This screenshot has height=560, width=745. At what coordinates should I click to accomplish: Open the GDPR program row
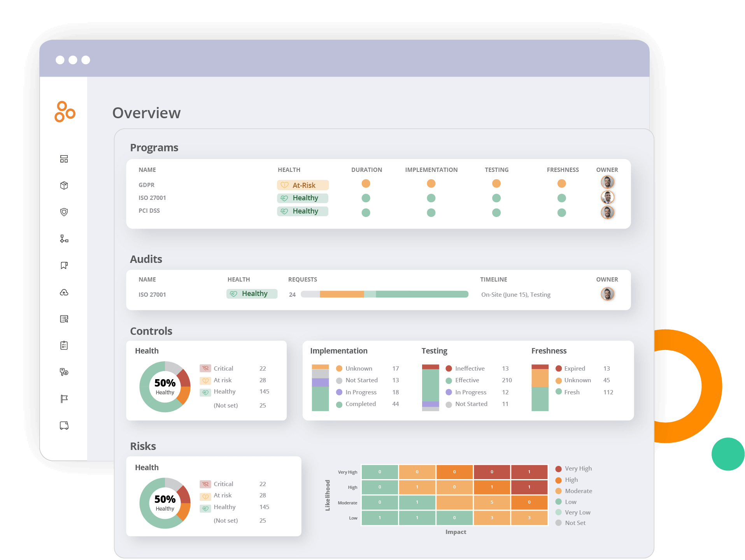tap(378, 185)
